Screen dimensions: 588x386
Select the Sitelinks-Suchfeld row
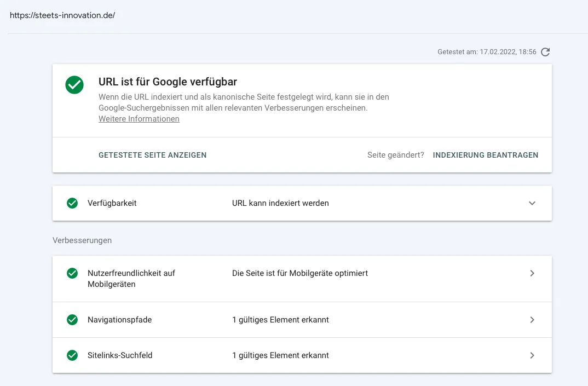coord(302,355)
